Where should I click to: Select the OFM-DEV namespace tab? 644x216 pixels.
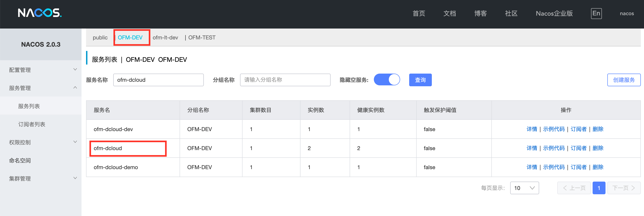click(x=130, y=38)
